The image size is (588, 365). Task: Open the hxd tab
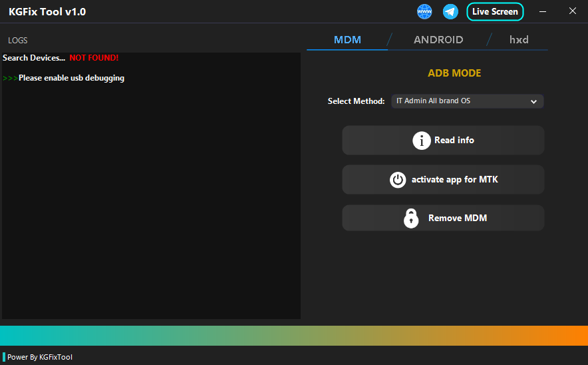pyautogui.click(x=519, y=40)
